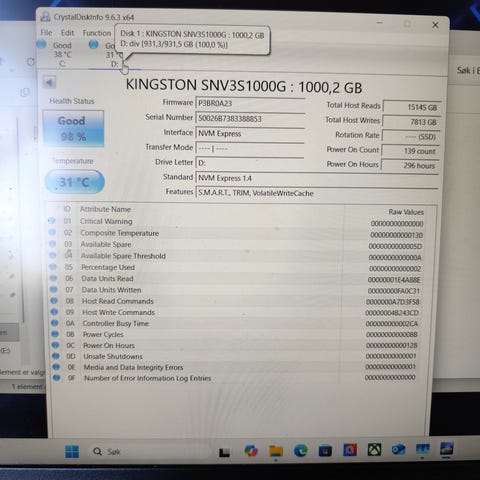Click the Interface field NVM Express
This screenshot has width=480, height=480.
pos(250,133)
